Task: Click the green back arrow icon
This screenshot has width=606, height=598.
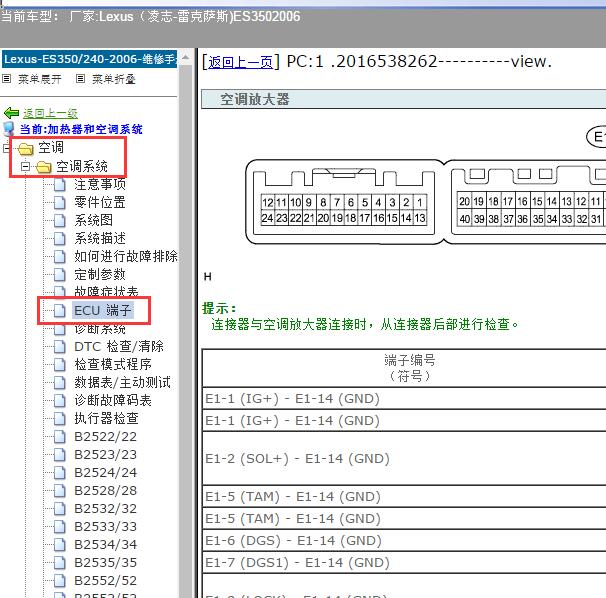Action: [x=11, y=113]
